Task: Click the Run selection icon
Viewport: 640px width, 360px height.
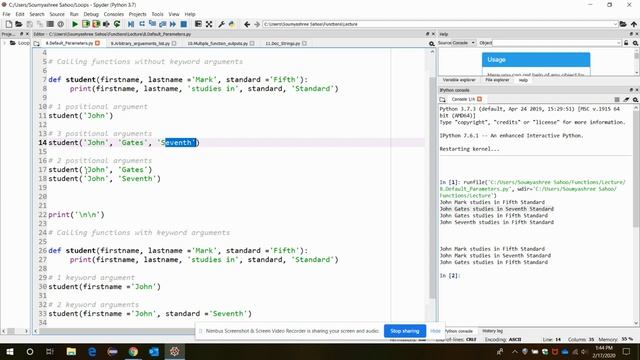Action: pyautogui.click(x=106, y=24)
